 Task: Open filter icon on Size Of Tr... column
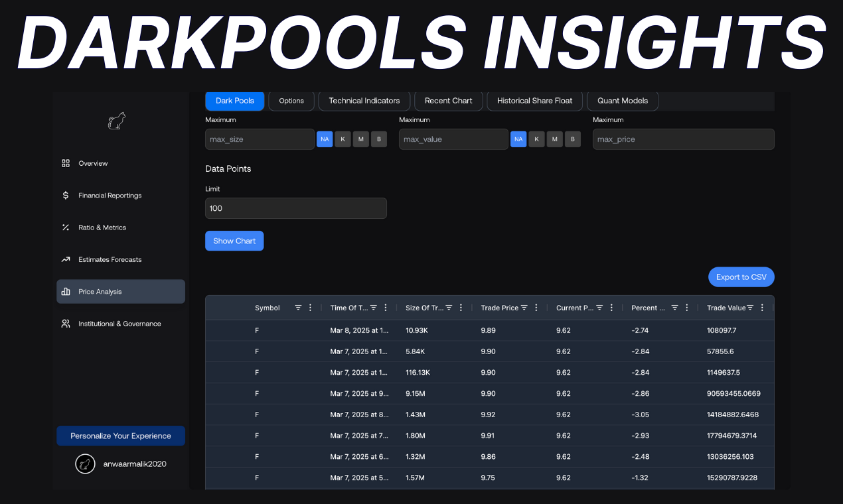pyautogui.click(x=449, y=308)
